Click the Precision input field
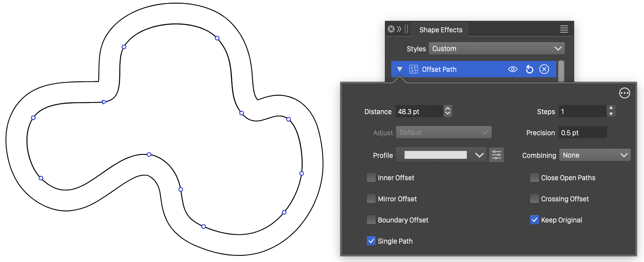The width and height of the screenshot is (644, 262). (582, 133)
